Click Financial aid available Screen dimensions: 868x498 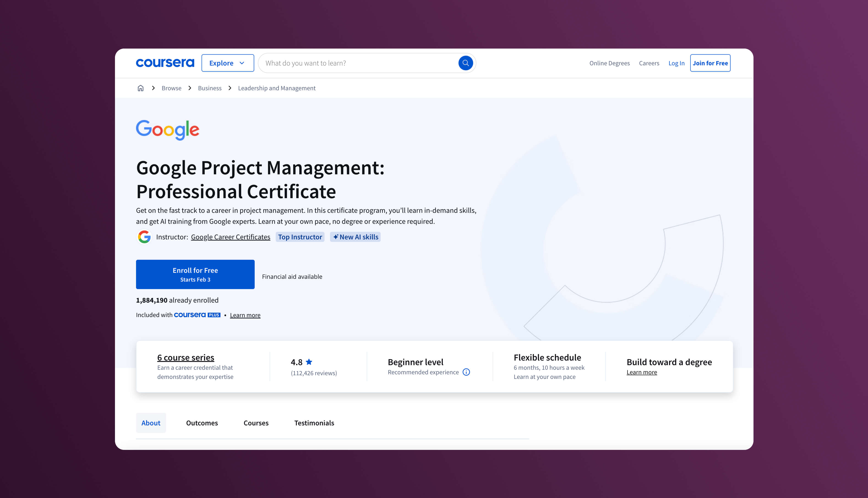(x=292, y=276)
